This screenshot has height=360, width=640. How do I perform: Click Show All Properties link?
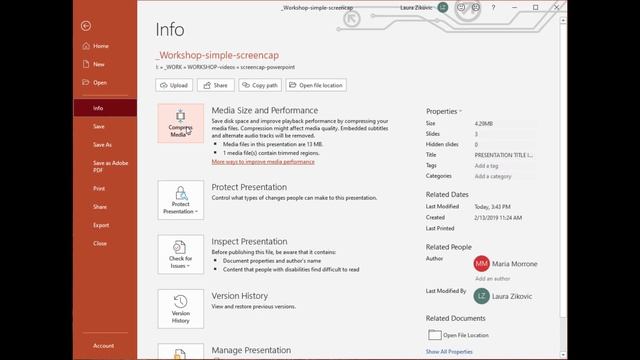449,352
